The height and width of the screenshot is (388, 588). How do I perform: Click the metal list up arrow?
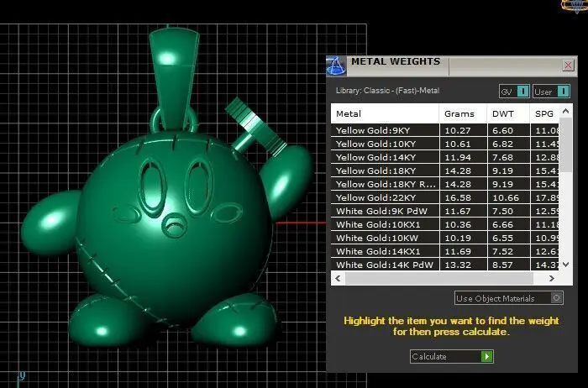coord(566,111)
